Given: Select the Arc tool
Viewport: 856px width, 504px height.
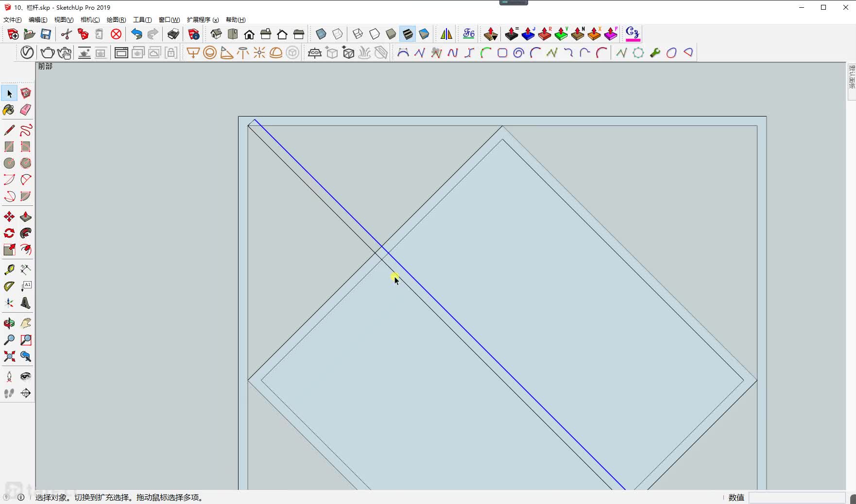Looking at the screenshot, I should (x=9, y=180).
